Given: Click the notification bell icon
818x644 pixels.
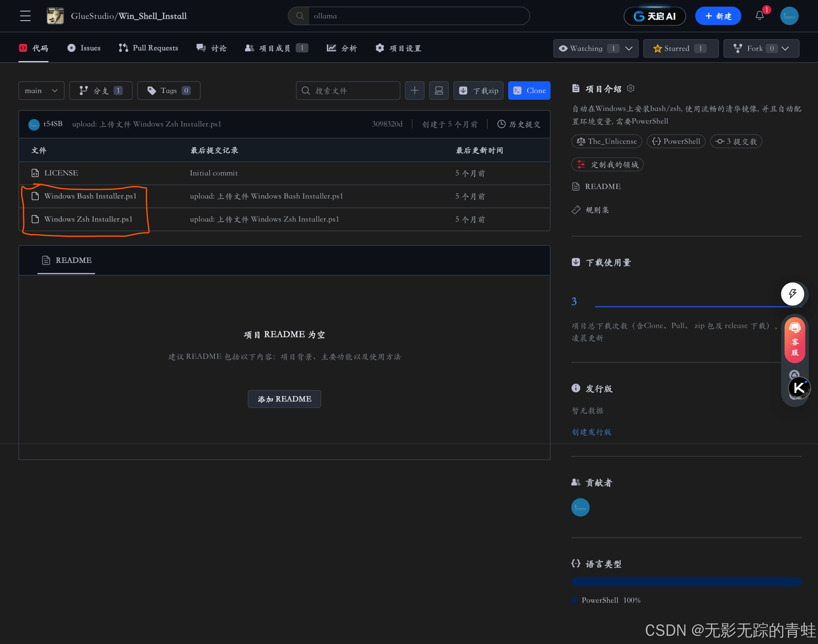Looking at the screenshot, I should pyautogui.click(x=759, y=16).
